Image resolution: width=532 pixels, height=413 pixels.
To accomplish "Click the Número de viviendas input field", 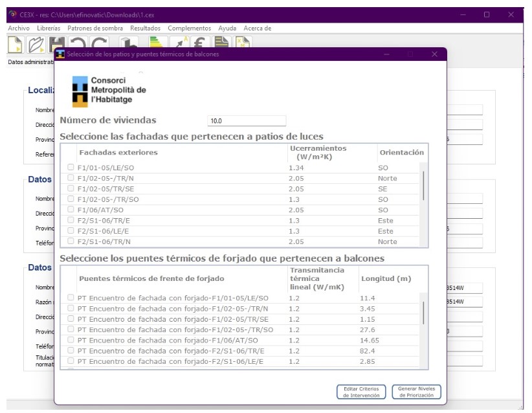I will click(x=247, y=121).
